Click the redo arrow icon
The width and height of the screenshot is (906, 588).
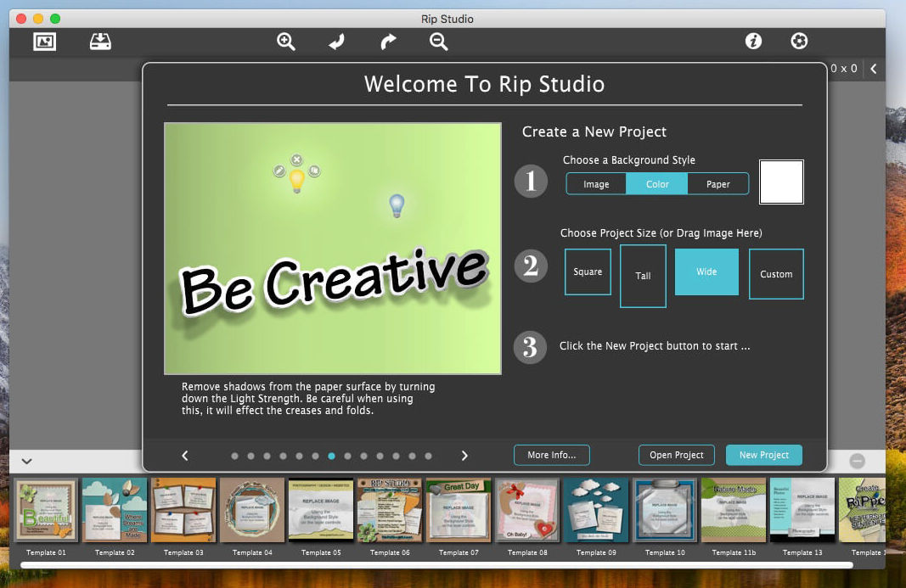[x=388, y=42]
